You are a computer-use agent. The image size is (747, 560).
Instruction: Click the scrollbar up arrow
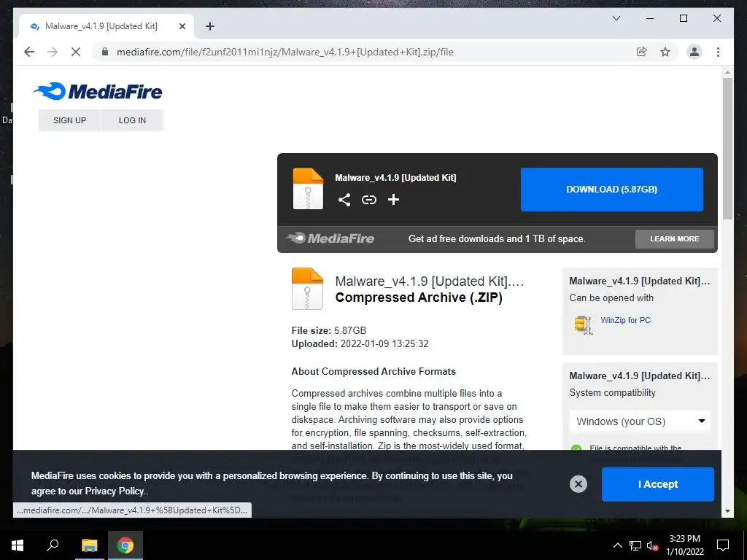(727, 73)
